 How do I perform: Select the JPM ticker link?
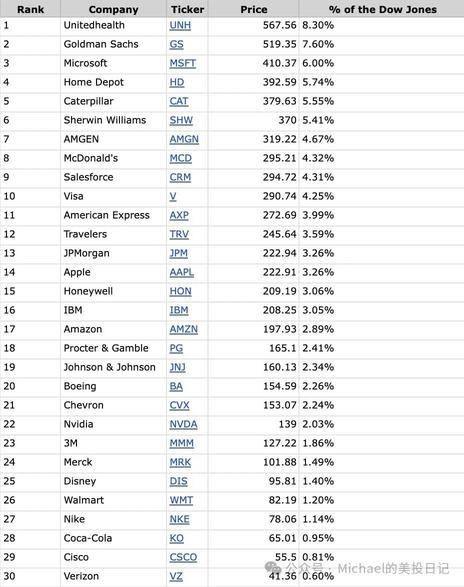(179, 253)
